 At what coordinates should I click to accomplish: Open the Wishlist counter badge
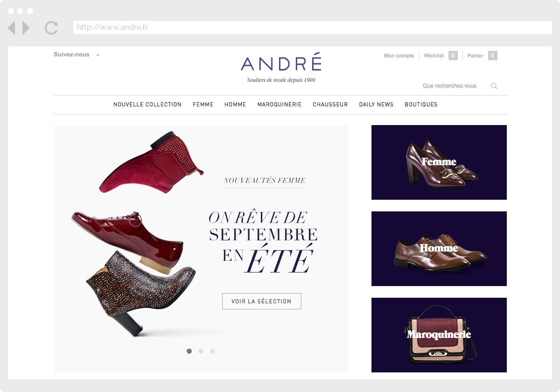click(453, 56)
